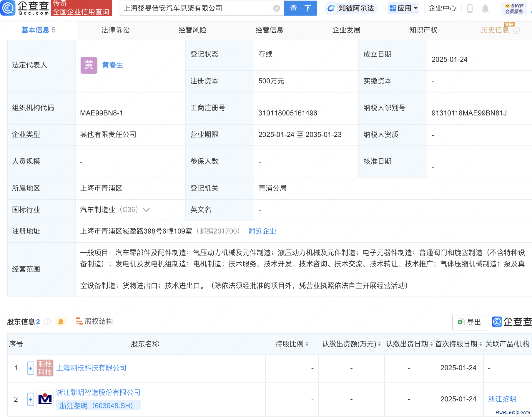Viewport: 532px width, 417px height.
Task: Click the 泗枝科技 company logo
Action: click(45, 368)
